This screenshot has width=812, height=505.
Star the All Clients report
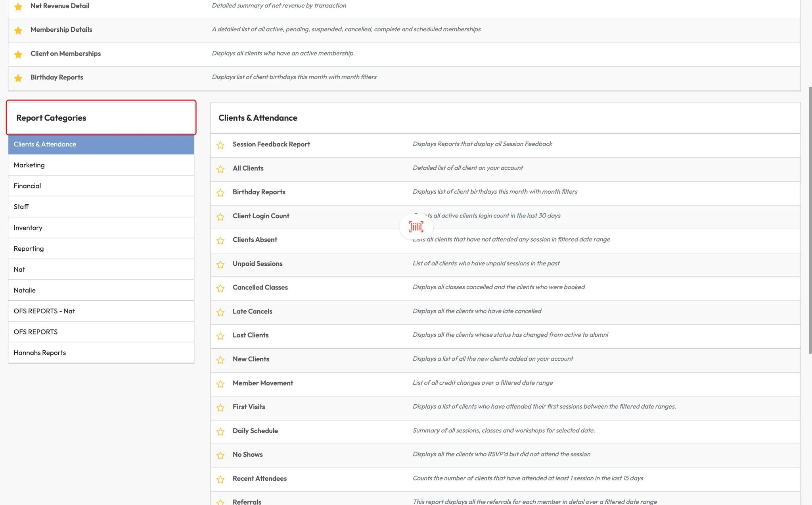(220, 169)
